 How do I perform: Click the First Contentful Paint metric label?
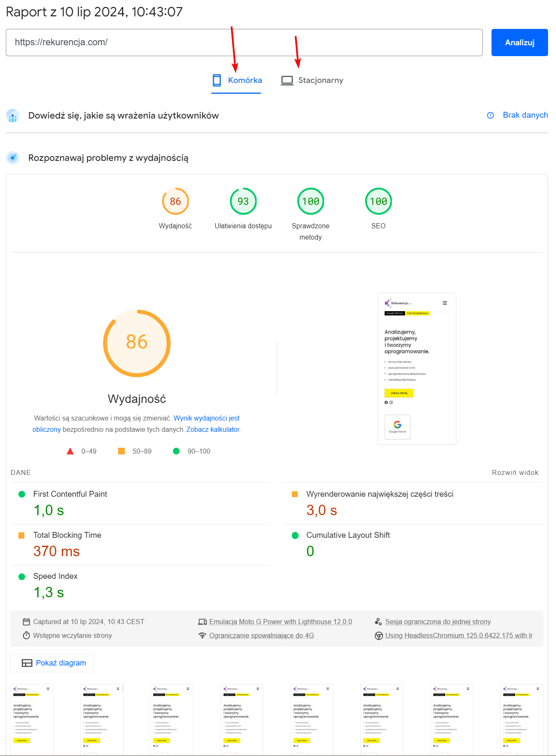point(70,494)
